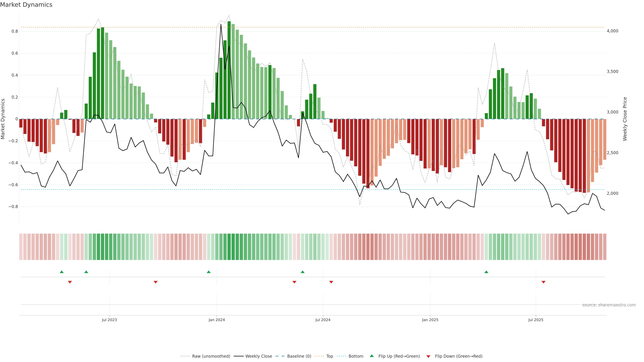Image resolution: width=644 pixels, height=362 pixels.
Task: Click the Top legend entry
Action: [x=330, y=356]
